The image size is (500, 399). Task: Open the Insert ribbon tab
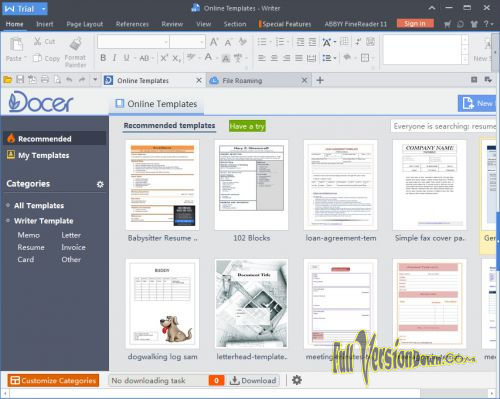pyautogui.click(x=45, y=24)
